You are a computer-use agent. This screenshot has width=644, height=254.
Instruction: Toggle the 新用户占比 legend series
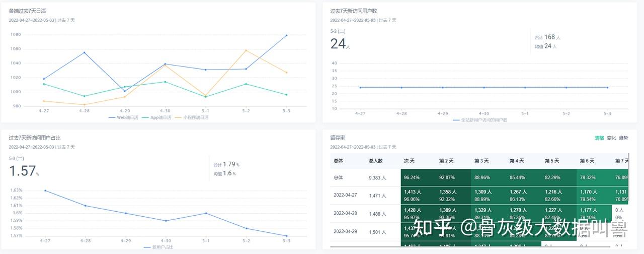[x=158, y=247]
